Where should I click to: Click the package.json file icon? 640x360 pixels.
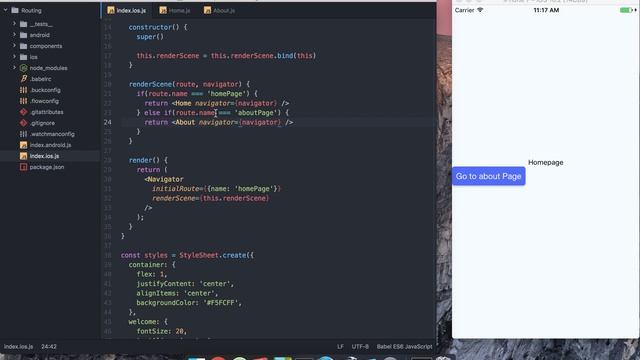[x=24, y=167]
